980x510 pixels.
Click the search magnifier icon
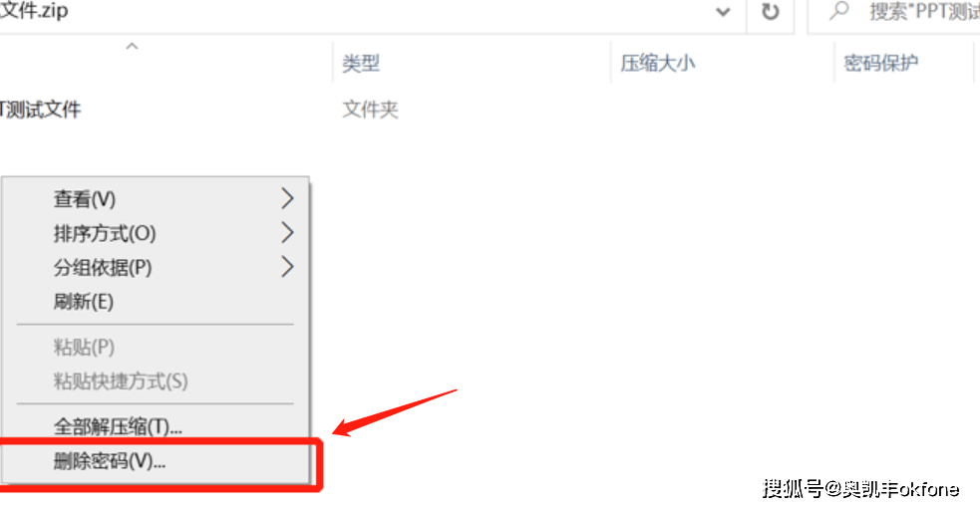839,11
